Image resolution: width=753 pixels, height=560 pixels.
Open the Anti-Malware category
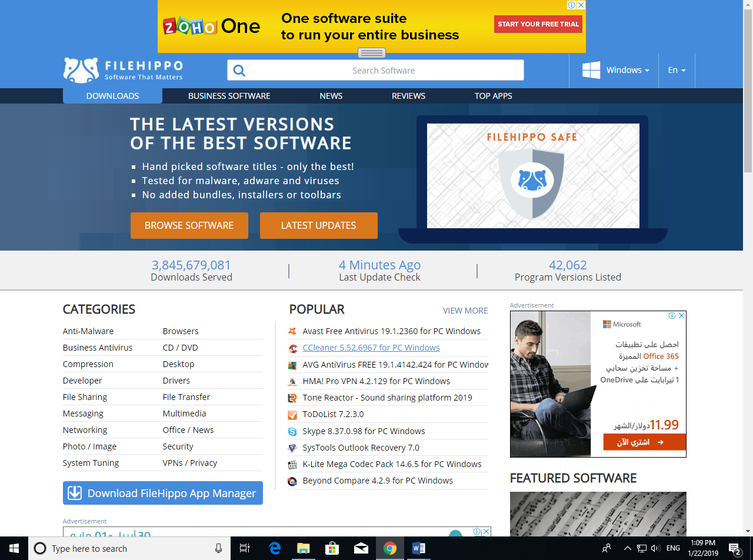pyautogui.click(x=88, y=331)
